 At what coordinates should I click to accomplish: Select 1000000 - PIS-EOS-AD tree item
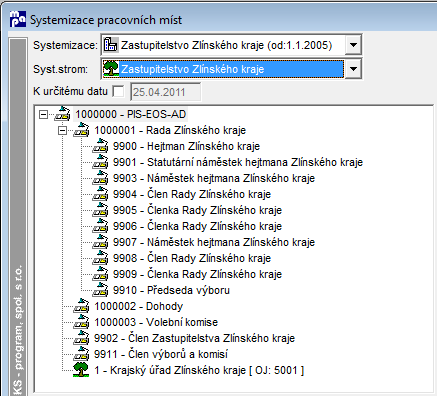pyautogui.click(x=131, y=114)
